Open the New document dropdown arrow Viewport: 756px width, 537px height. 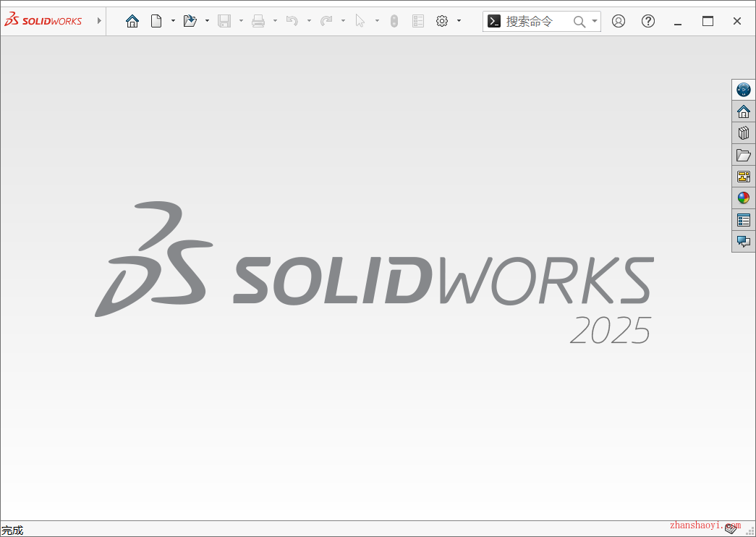pos(173,21)
